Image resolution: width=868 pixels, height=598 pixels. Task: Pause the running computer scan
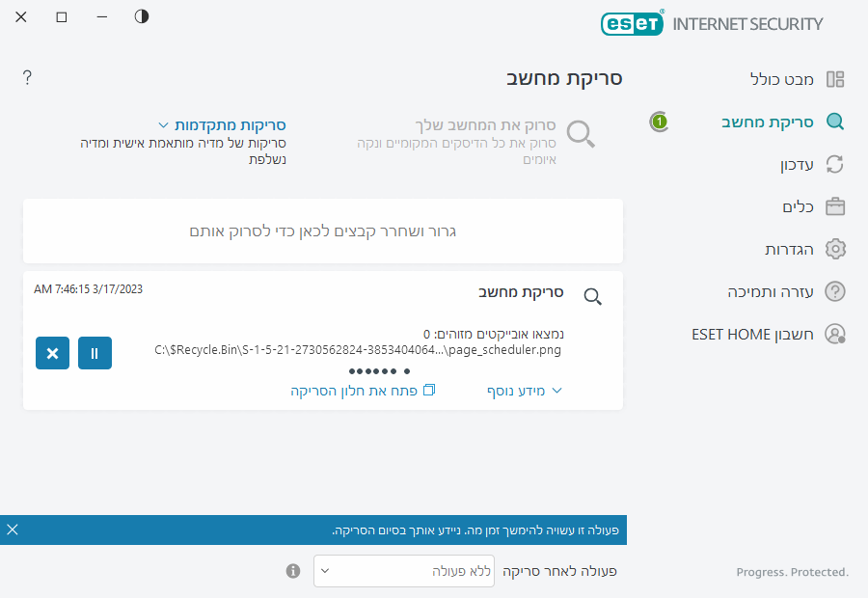[x=95, y=353]
